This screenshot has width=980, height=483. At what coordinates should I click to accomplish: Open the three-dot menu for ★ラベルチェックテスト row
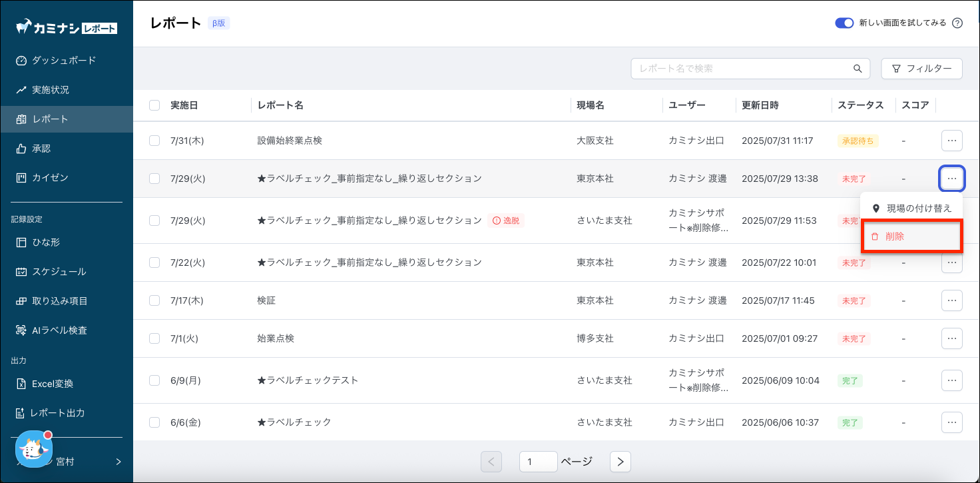coord(951,380)
